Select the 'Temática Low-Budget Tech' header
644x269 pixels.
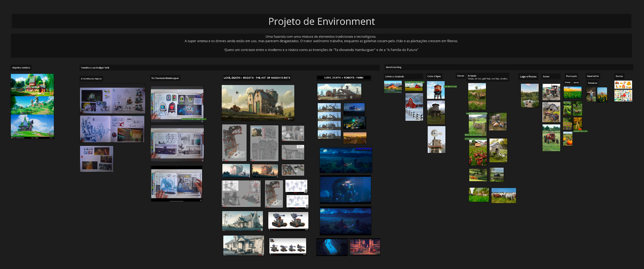tap(95, 68)
